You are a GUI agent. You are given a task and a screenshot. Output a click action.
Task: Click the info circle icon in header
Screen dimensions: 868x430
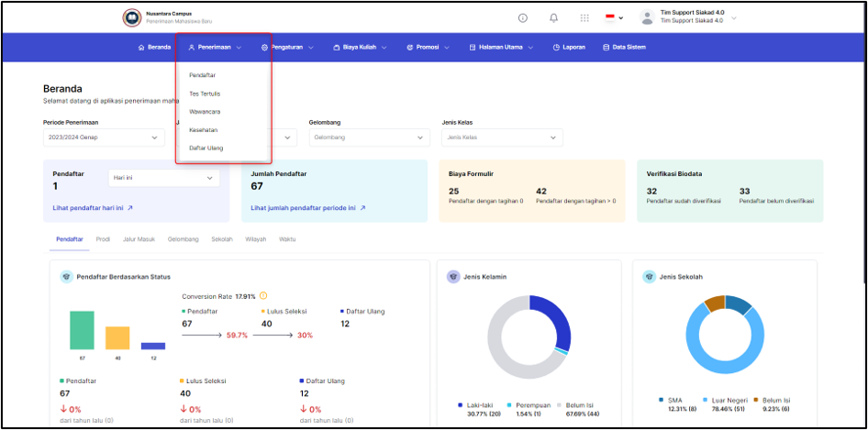[x=523, y=17]
